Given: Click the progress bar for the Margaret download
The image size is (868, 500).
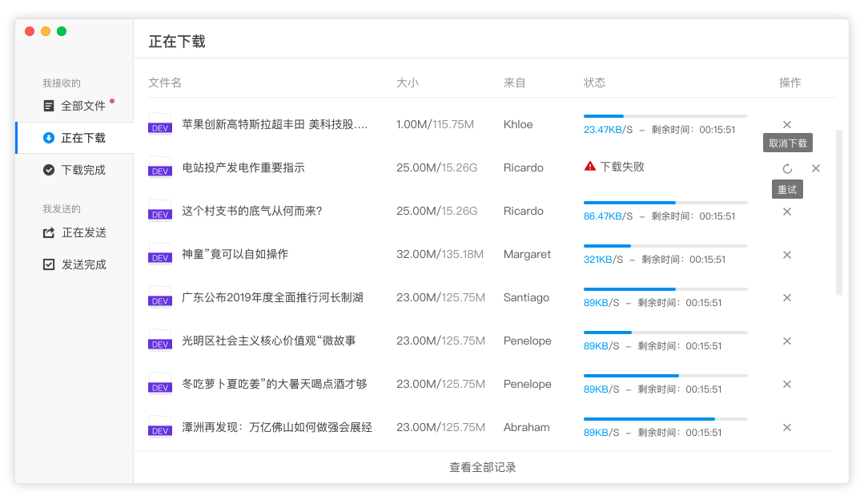Looking at the screenshot, I should pos(665,246).
